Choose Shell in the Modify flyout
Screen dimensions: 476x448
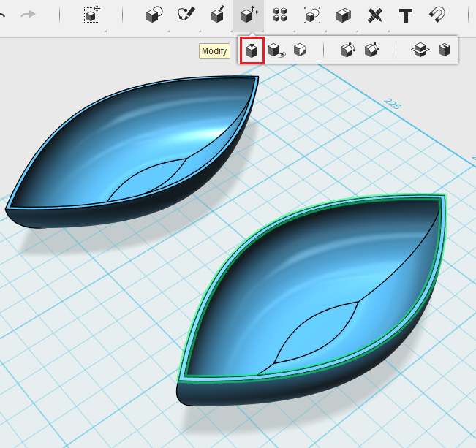pos(445,50)
